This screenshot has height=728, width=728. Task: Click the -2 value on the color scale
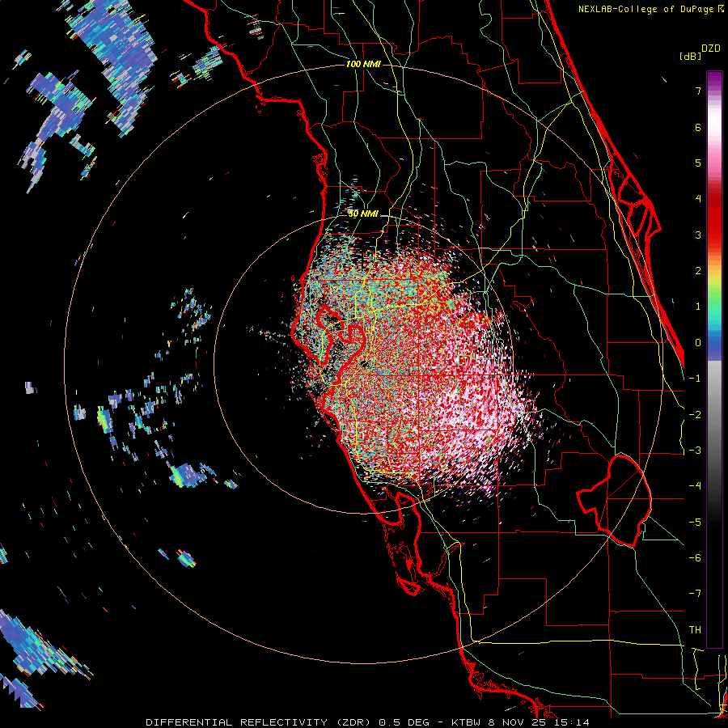tap(695, 415)
